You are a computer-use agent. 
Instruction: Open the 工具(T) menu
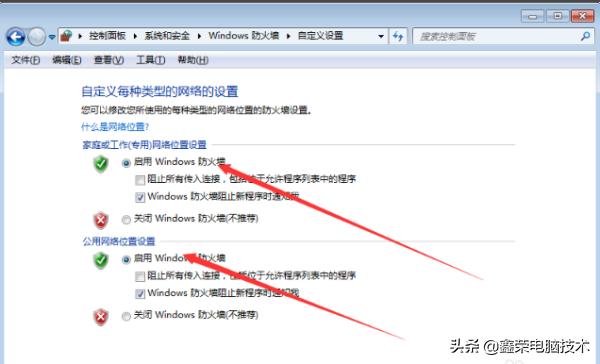[x=151, y=60]
